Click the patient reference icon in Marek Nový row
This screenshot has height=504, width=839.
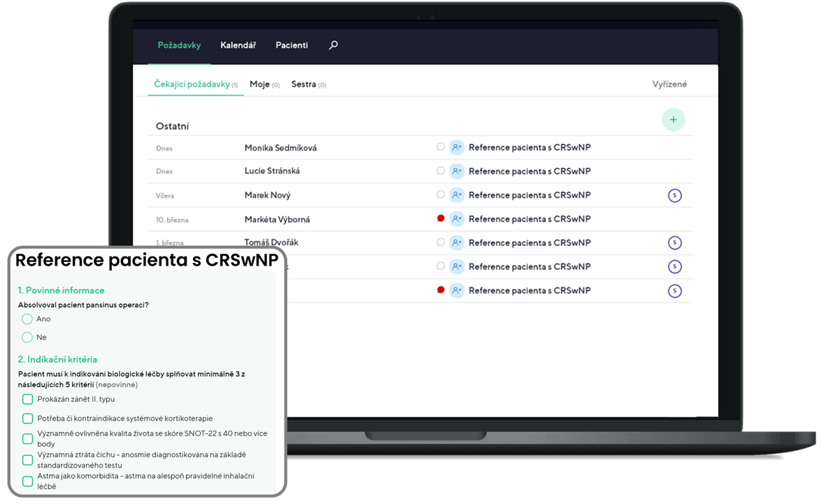[457, 195]
